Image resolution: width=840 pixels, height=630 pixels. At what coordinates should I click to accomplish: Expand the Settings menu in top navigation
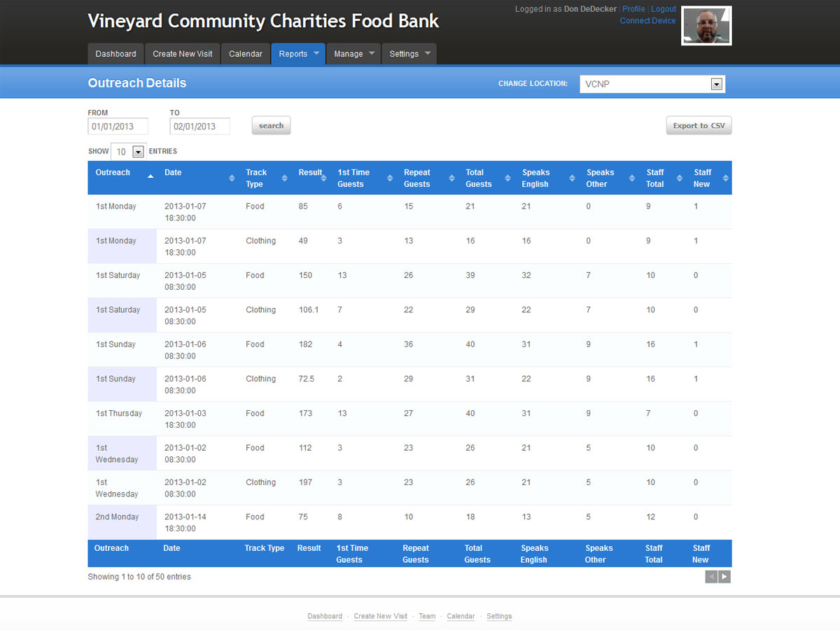[409, 54]
